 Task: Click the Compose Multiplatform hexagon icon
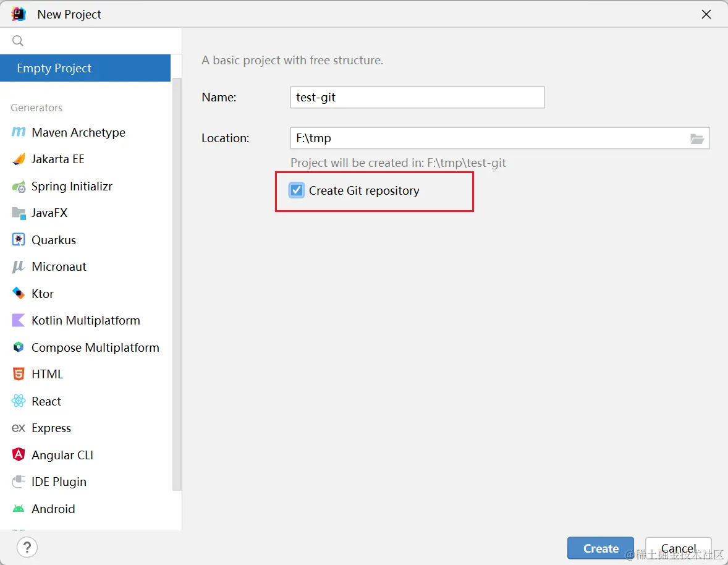point(19,347)
